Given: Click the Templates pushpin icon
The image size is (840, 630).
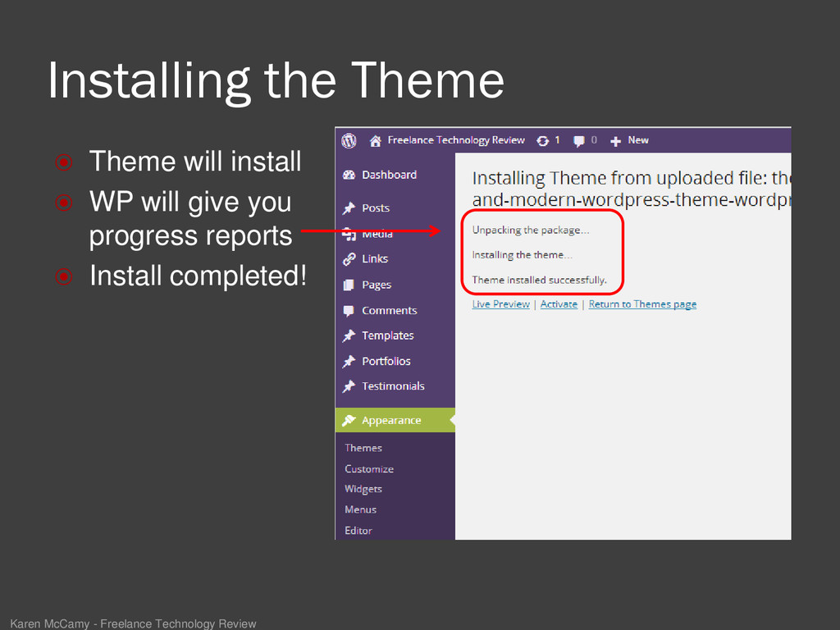Looking at the screenshot, I should (x=349, y=336).
